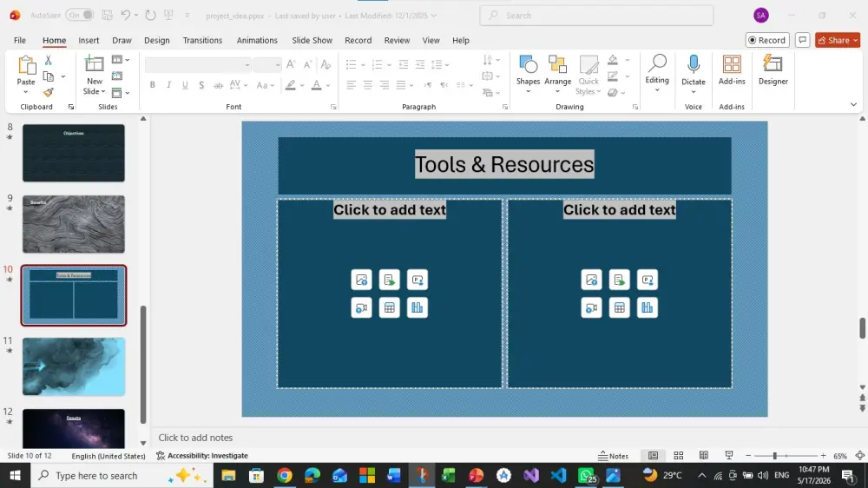
Task: Toggle Strikethrough formatting
Action: click(218, 85)
